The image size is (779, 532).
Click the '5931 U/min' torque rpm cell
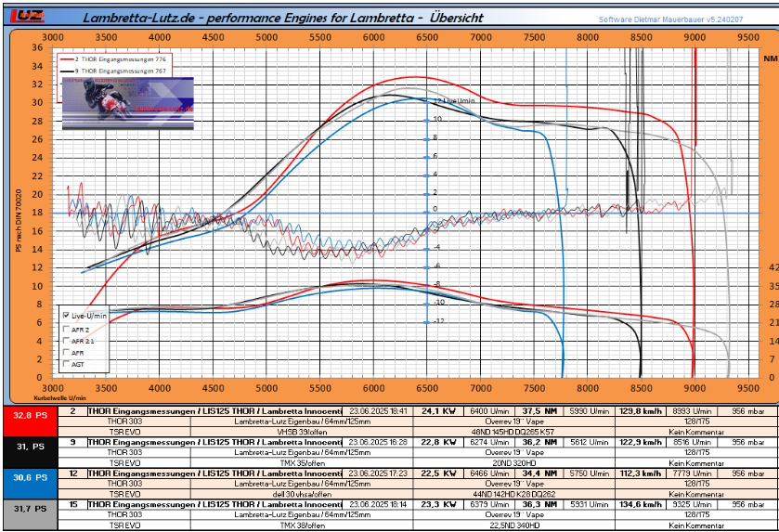[590, 504]
